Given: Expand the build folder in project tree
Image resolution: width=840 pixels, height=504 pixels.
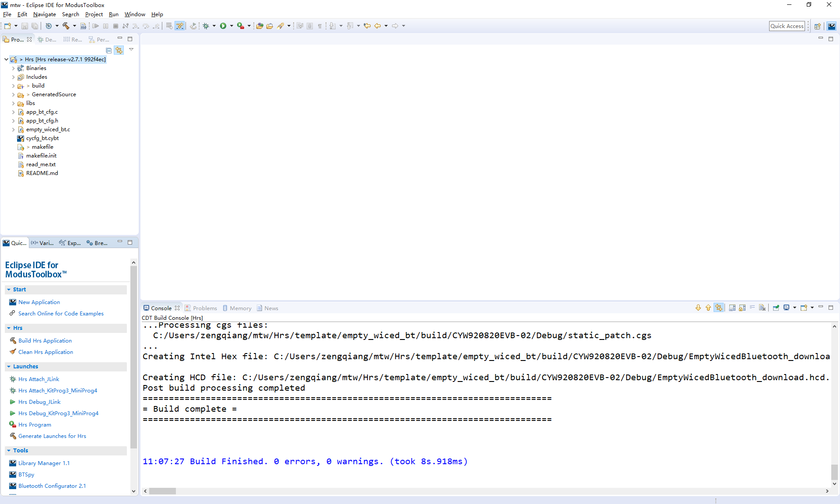Looking at the screenshot, I should (x=13, y=85).
